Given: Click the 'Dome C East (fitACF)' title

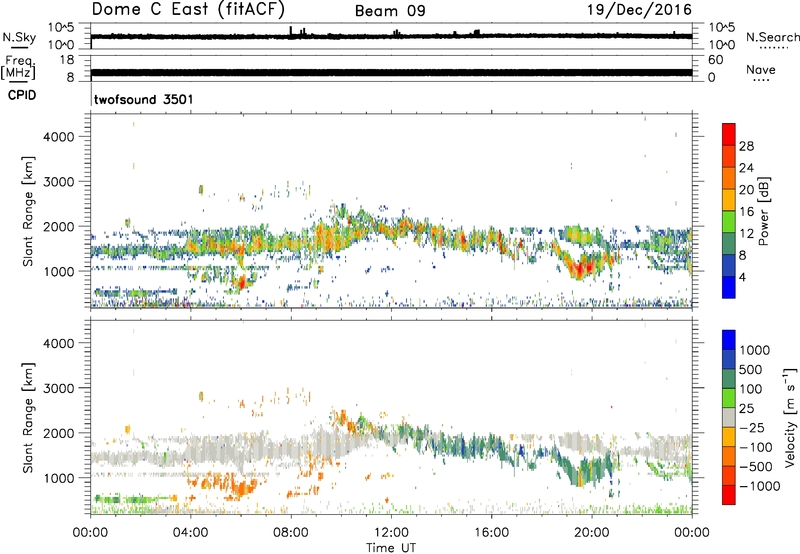Looking at the screenshot, I should point(188,9).
